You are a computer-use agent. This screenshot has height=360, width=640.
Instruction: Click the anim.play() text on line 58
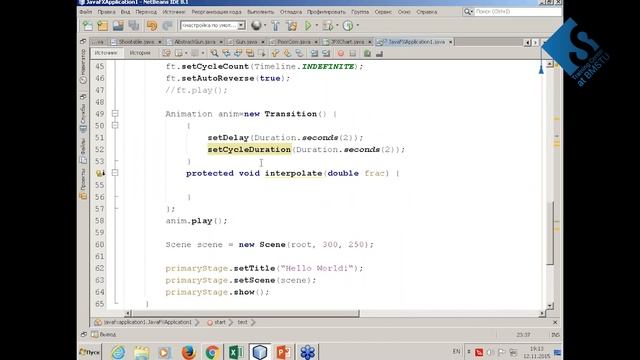(x=196, y=221)
